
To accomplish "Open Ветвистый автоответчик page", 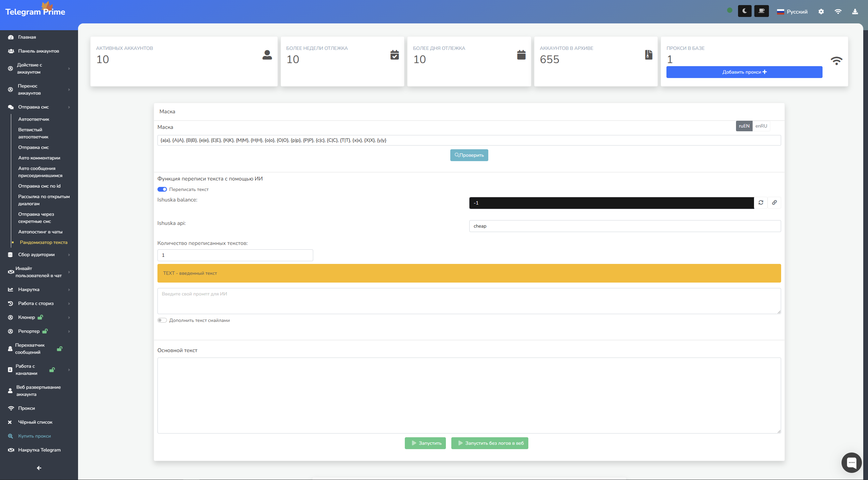I will (33, 133).
